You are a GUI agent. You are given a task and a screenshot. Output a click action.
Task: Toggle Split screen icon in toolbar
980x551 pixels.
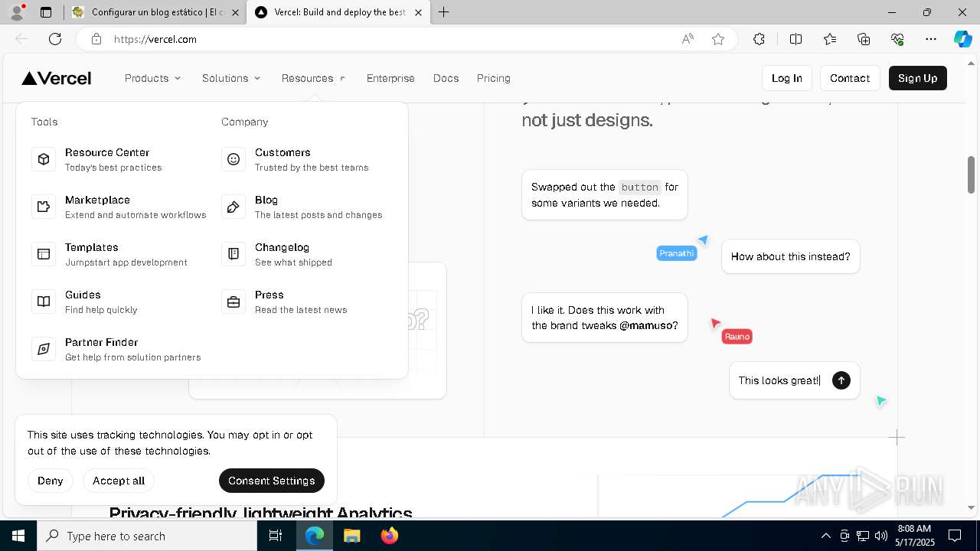[x=795, y=39]
